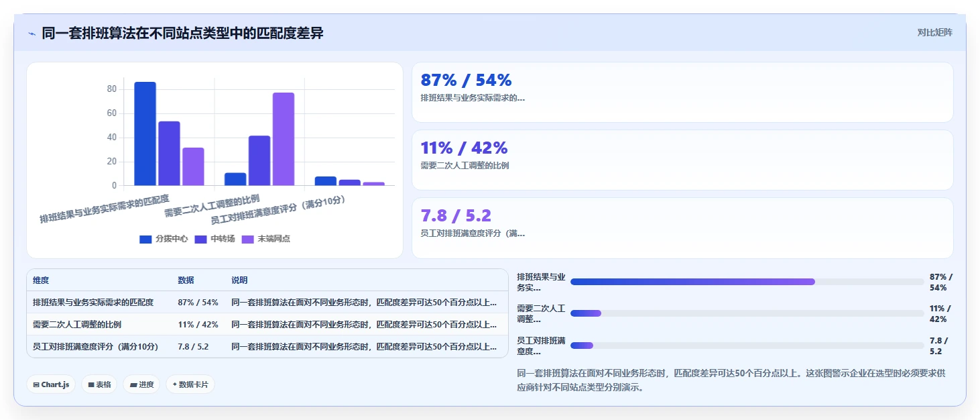
Task: Click the card caption 员工对排班满意度评分（满…
Action: click(473, 233)
